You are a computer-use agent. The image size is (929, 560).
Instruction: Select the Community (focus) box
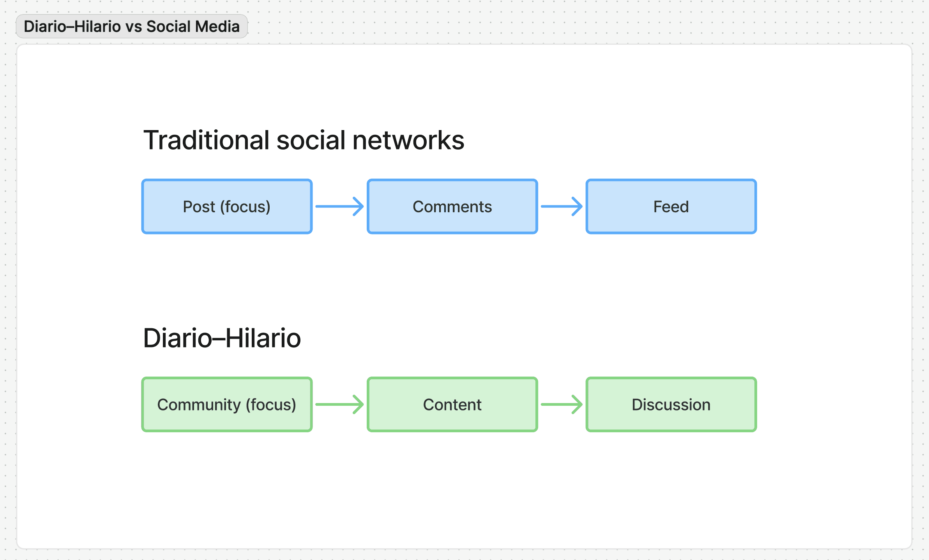point(227,404)
